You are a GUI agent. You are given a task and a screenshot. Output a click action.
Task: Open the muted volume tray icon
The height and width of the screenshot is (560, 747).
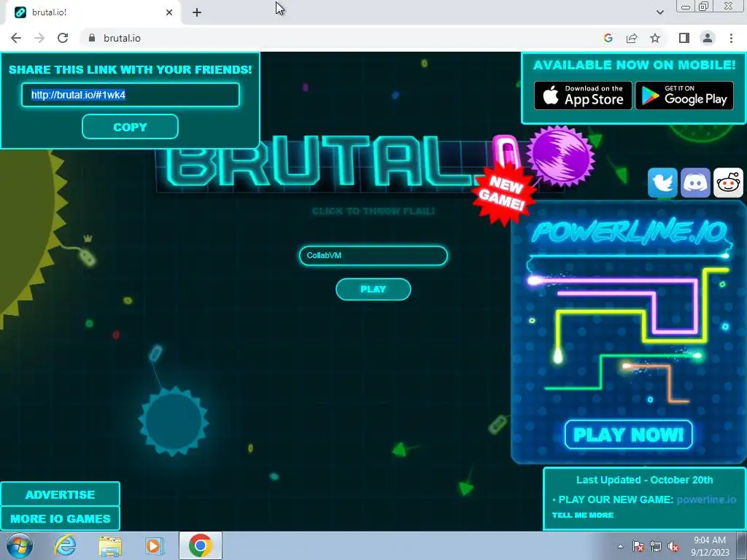[673, 546]
